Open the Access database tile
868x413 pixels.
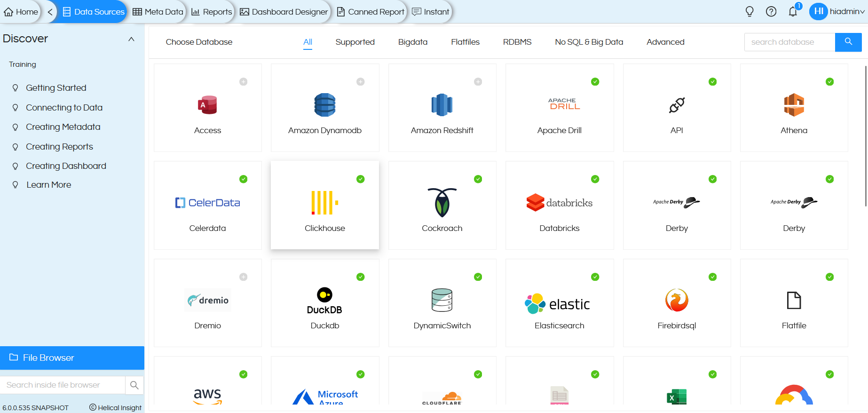click(207, 108)
